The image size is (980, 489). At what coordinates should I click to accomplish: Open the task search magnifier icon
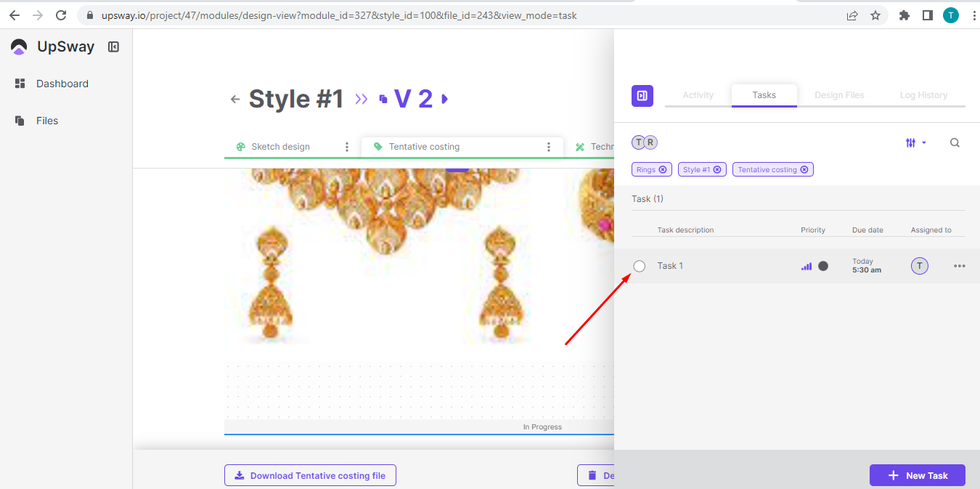[955, 143]
